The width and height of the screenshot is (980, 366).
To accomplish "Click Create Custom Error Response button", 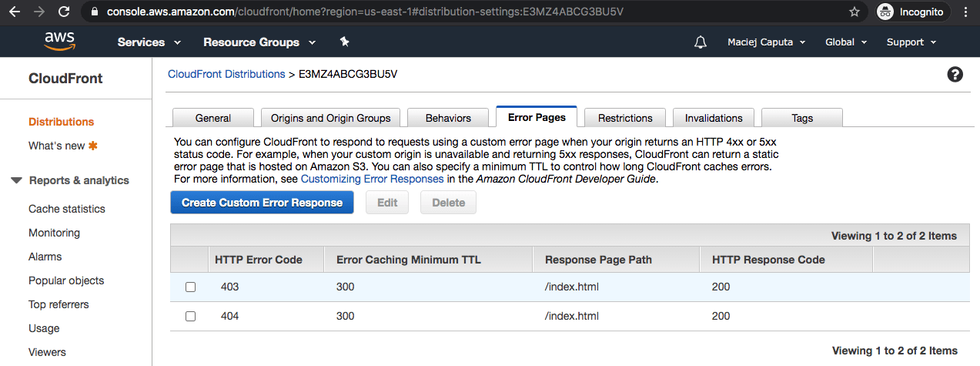I will pos(262,203).
